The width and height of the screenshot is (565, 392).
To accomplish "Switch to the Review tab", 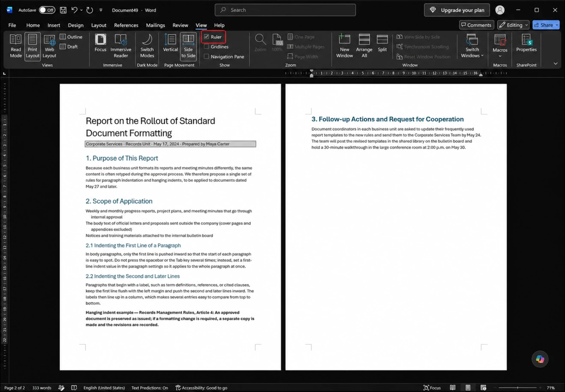I will [x=180, y=25].
